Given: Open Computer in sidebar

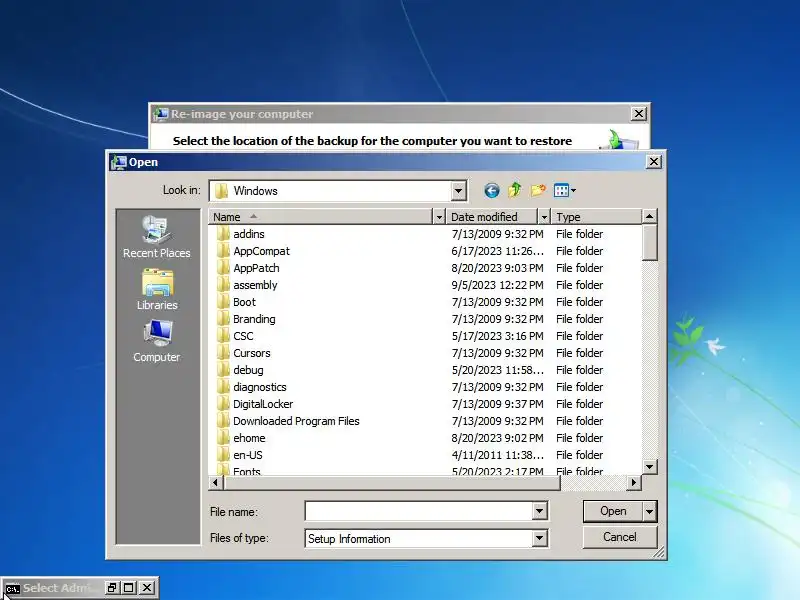Looking at the screenshot, I should (157, 341).
